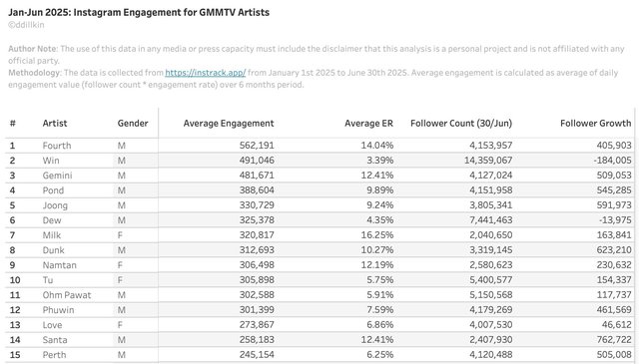Select Joong's follower growth 591,973
This screenshot has width=639, height=364.
(x=614, y=205)
